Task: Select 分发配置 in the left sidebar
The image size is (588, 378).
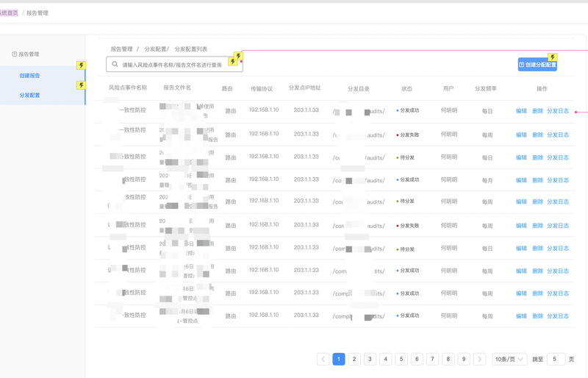Action: pos(30,96)
